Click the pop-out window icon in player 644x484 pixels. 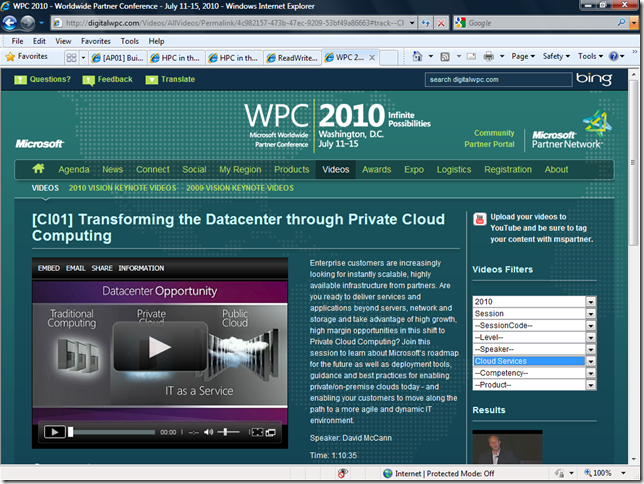click(x=270, y=432)
